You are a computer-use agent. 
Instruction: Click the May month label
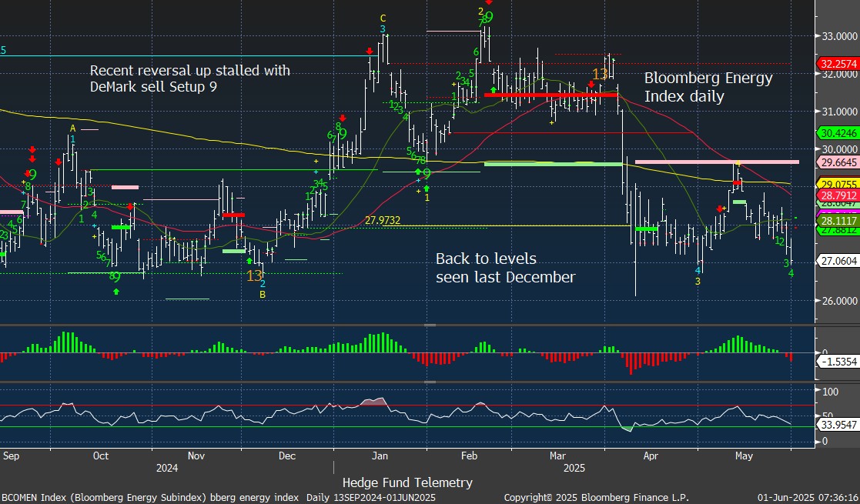(744, 456)
